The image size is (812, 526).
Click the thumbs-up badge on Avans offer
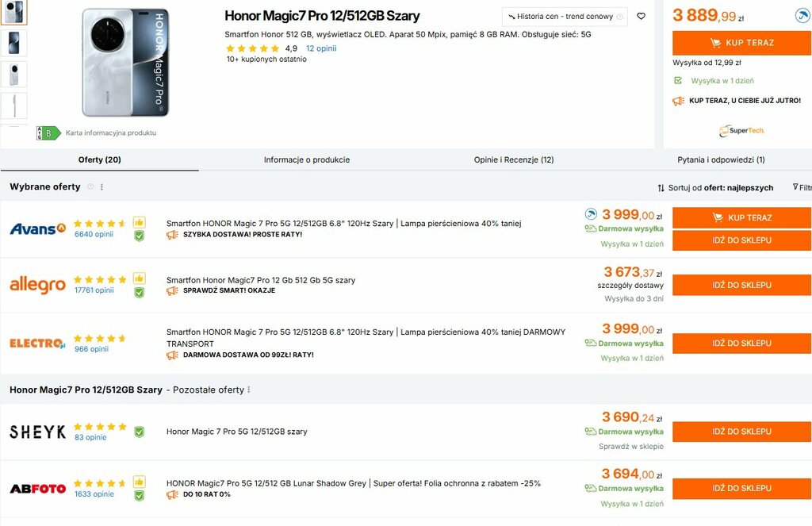point(139,222)
